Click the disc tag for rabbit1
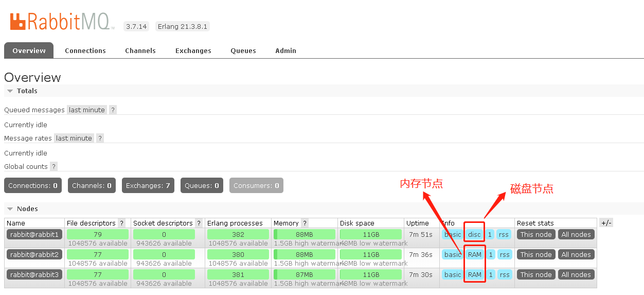Viewport: 644px width, 295px height. click(x=474, y=234)
